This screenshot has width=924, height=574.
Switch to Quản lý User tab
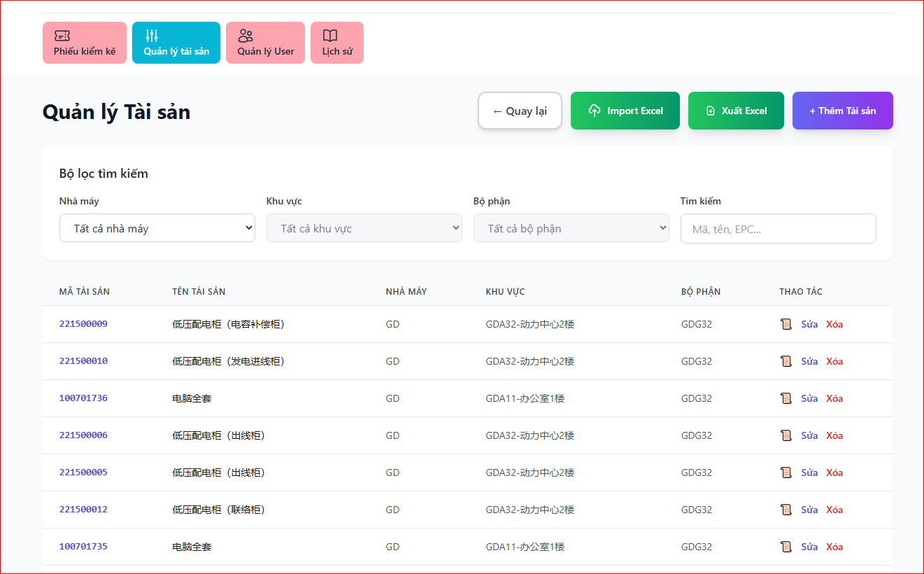click(265, 43)
